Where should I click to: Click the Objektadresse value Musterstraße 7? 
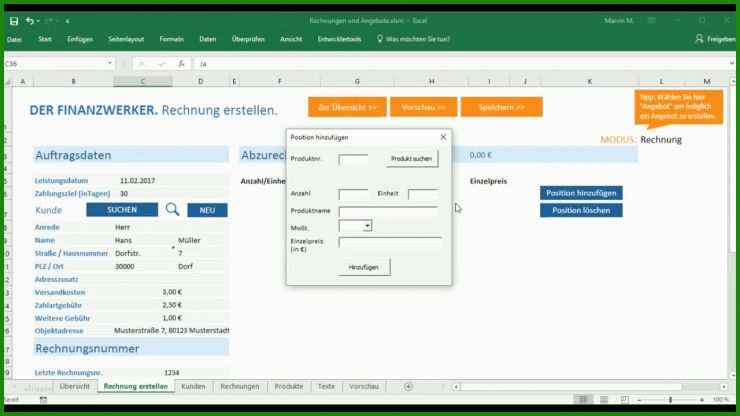coord(171,331)
